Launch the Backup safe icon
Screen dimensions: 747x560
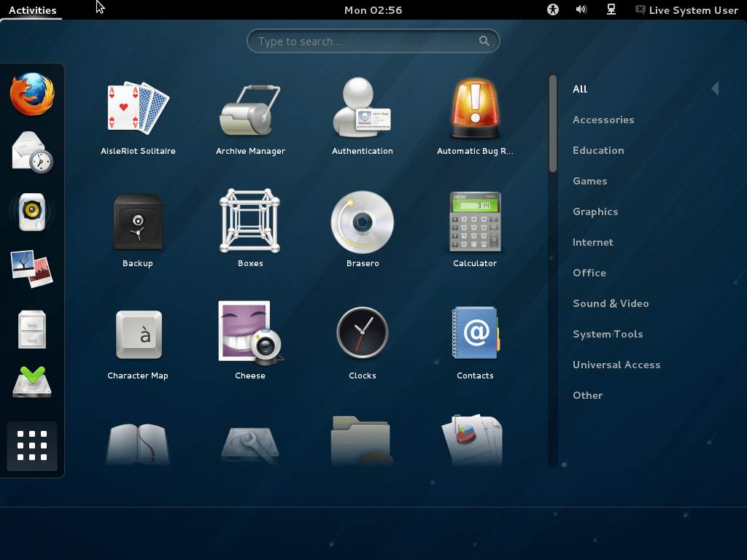[x=138, y=230]
